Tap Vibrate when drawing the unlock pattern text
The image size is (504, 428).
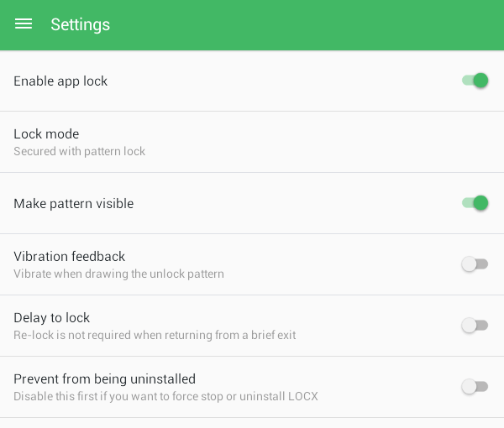(x=118, y=274)
